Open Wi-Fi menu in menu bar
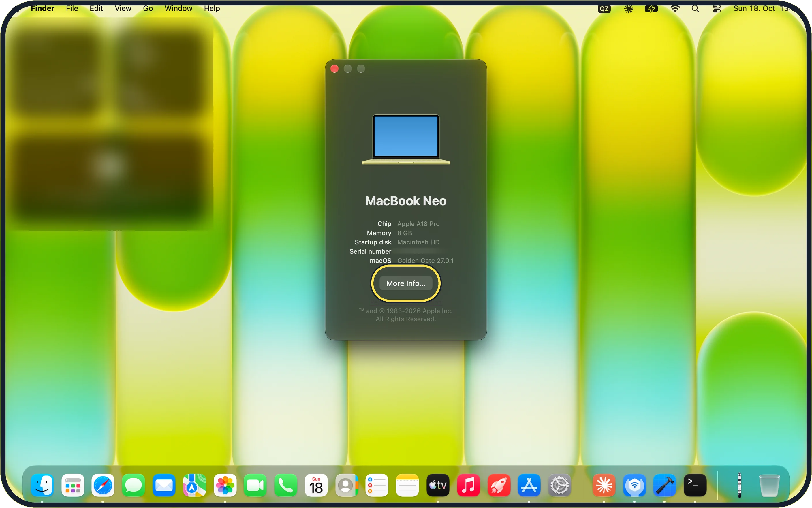The width and height of the screenshot is (812, 508). tap(675, 9)
